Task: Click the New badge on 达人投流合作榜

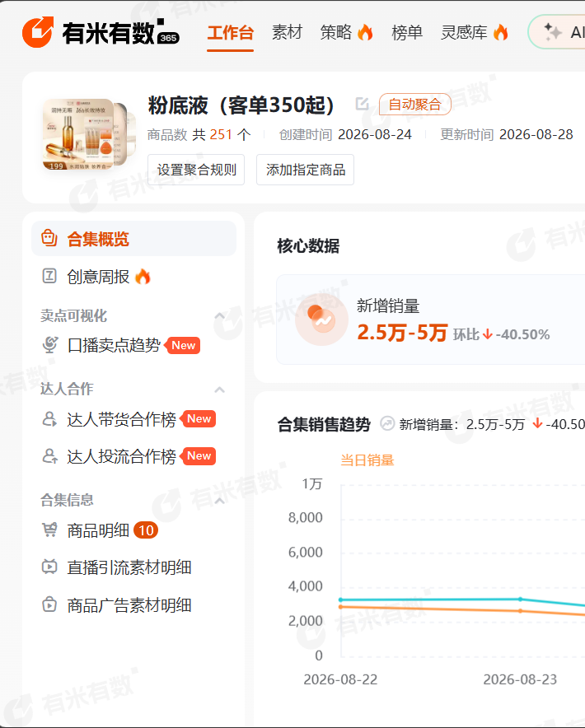Action: (x=199, y=456)
